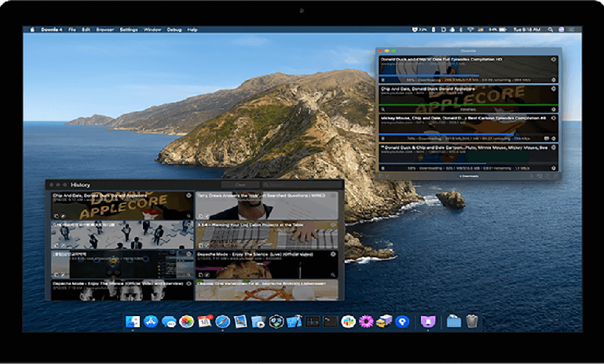
Task: Open the Edit menu
Action: pyautogui.click(x=86, y=30)
